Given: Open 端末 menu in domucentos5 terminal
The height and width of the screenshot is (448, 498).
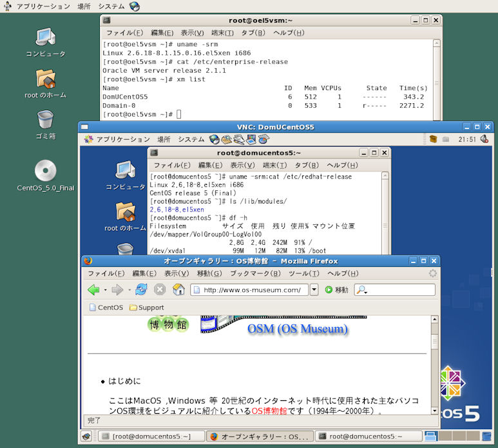Looking at the screenshot, I should pyautogui.click(x=274, y=165).
